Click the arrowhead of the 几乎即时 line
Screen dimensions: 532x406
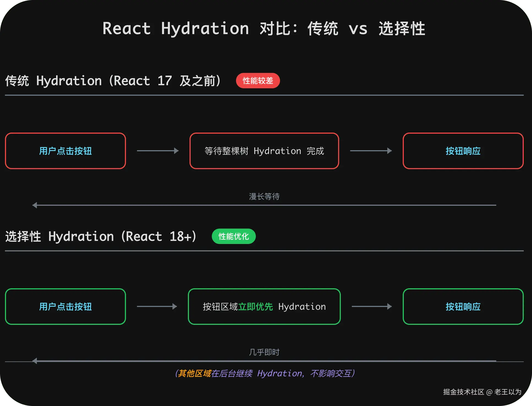(x=35, y=361)
